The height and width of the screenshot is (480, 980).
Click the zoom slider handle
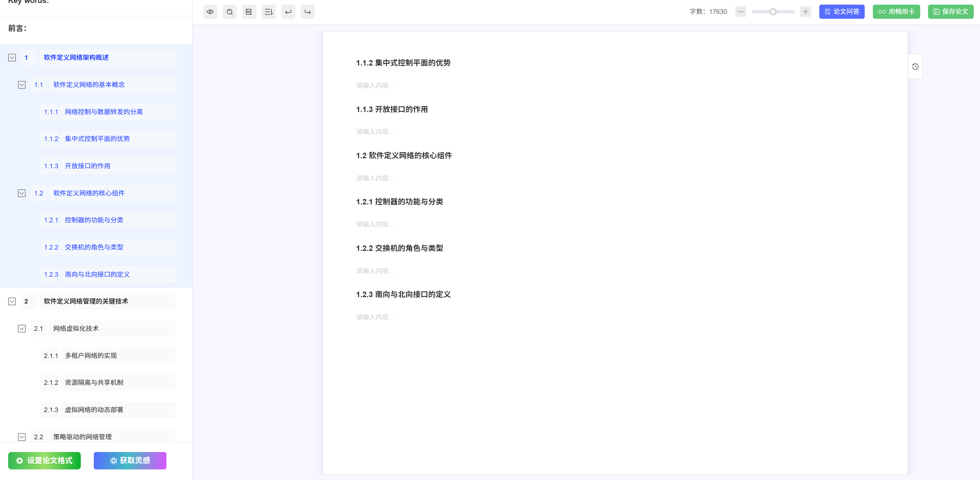[773, 12]
